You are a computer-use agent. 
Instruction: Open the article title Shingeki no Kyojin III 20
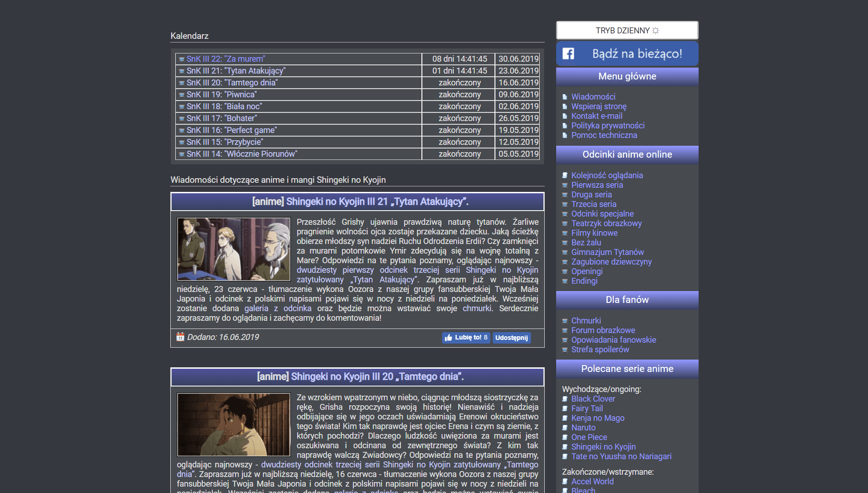377,376
